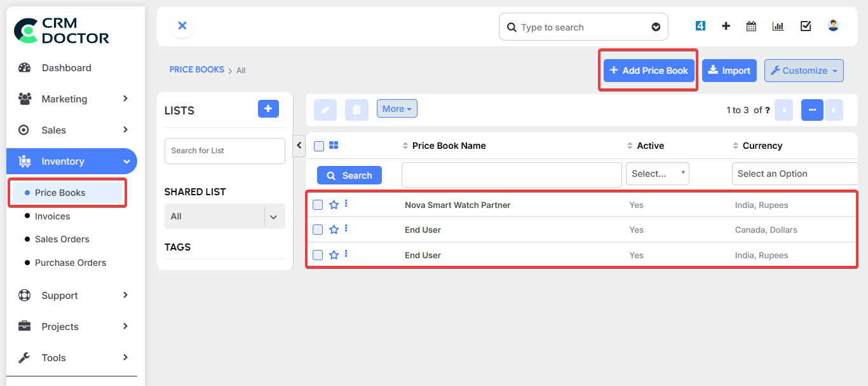Open Invoices under Inventory

tap(52, 216)
